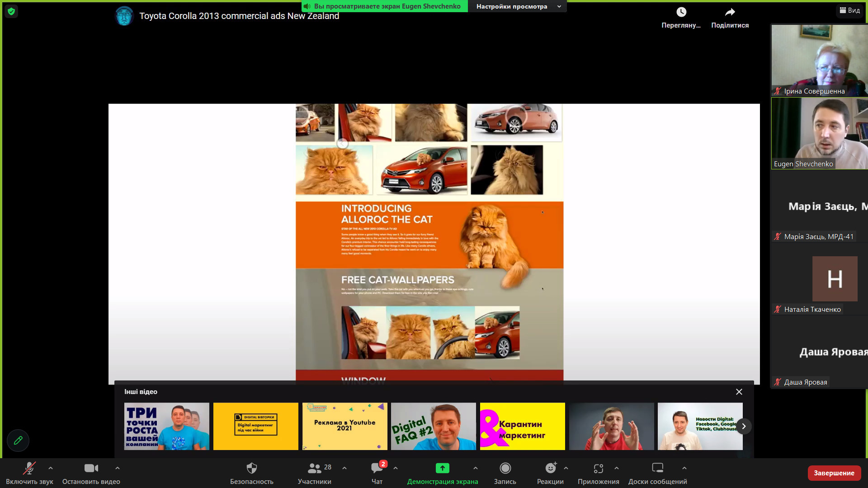Open the Вид layout view button

(849, 10)
